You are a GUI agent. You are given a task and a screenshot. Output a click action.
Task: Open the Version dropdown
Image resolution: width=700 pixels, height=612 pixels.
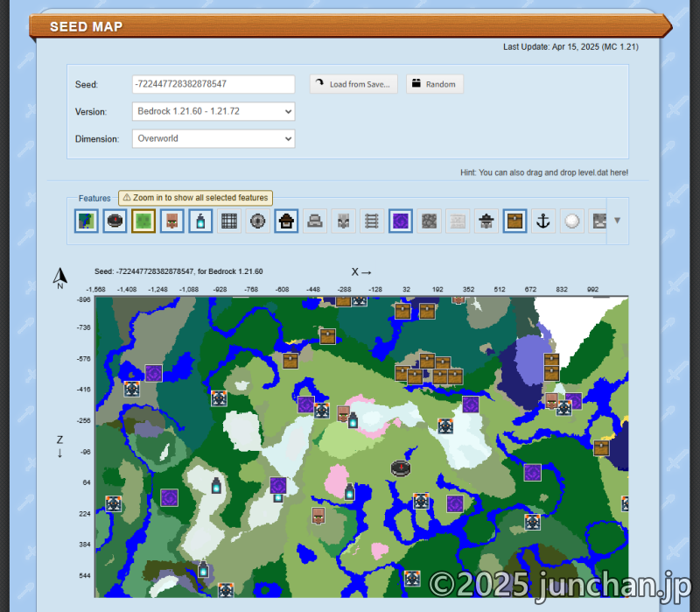tap(213, 111)
